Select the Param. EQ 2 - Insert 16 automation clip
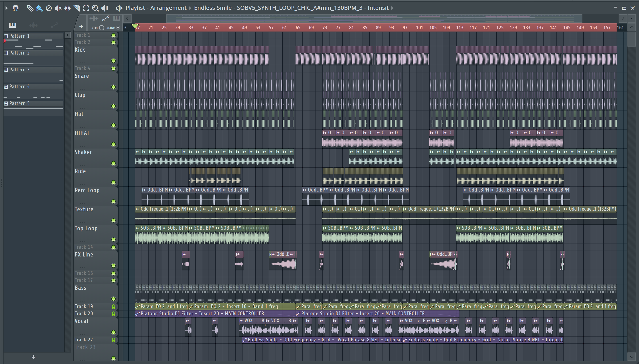This screenshot has width=639, height=364. click(x=242, y=307)
